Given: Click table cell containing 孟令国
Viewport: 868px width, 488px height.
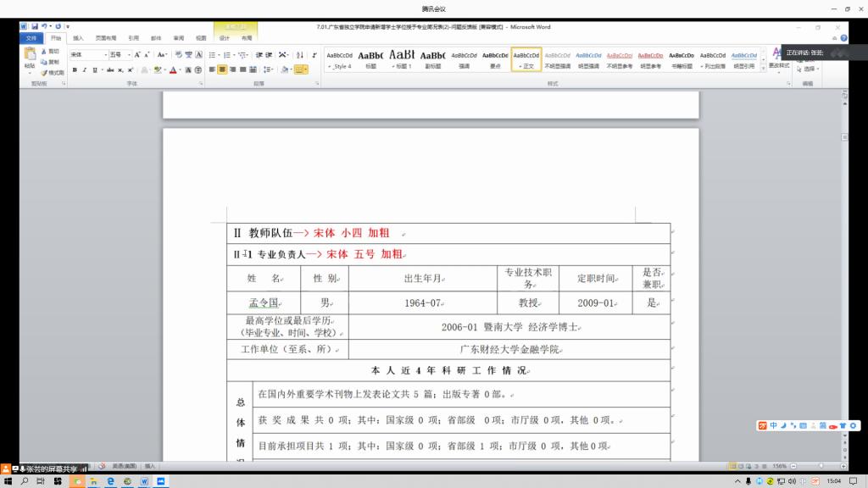Looking at the screenshot, I should (264, 302).
